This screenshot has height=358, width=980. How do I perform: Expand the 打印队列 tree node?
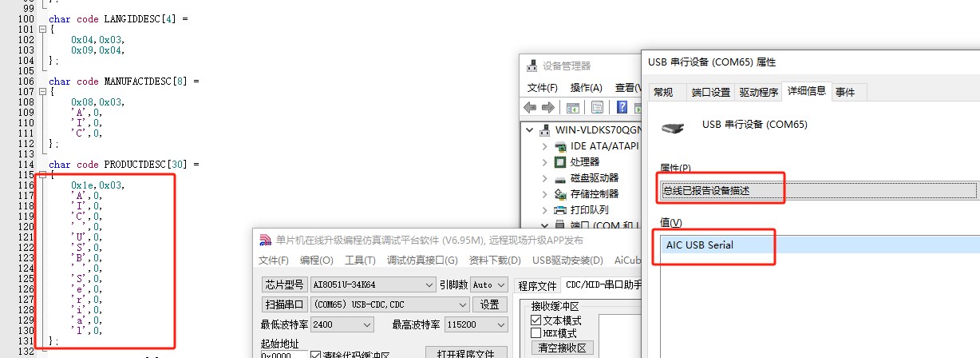point(545,210)
